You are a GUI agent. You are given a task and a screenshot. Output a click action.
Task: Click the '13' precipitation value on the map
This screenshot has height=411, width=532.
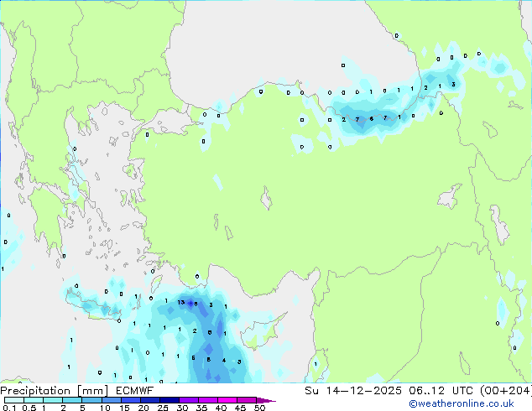[x=181, y=302]
